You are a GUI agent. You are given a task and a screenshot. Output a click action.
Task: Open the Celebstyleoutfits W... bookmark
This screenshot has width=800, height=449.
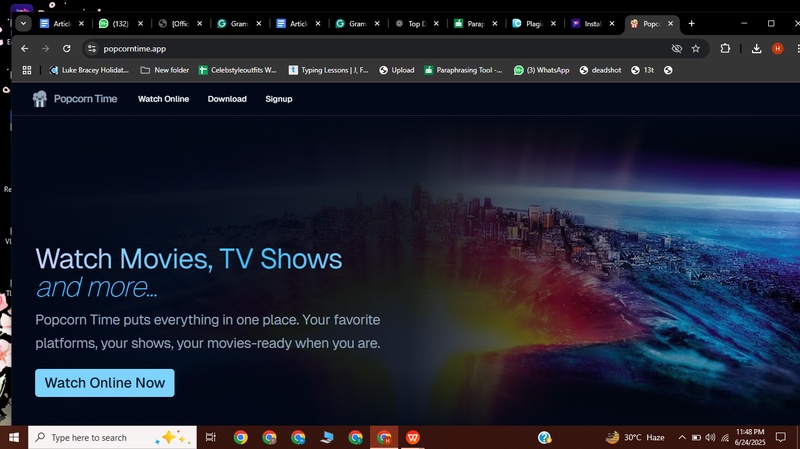(x=238, y=70)
